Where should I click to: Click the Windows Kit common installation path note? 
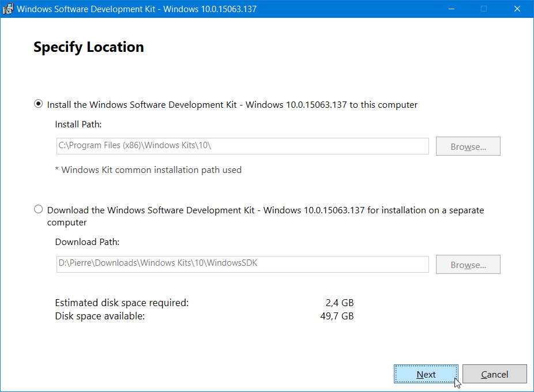[148, 169]
